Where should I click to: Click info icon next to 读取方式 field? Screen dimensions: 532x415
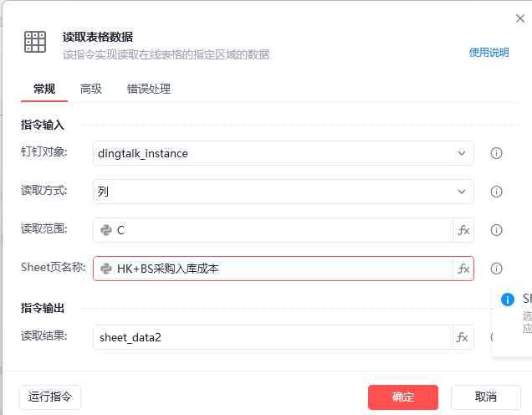click(x=496, y=192)
